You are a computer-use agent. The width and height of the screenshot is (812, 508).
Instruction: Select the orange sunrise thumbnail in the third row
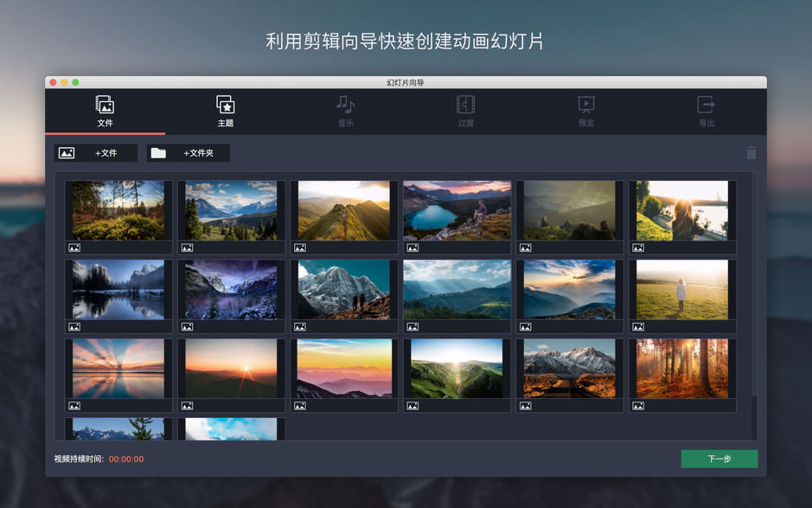point(231,370)
